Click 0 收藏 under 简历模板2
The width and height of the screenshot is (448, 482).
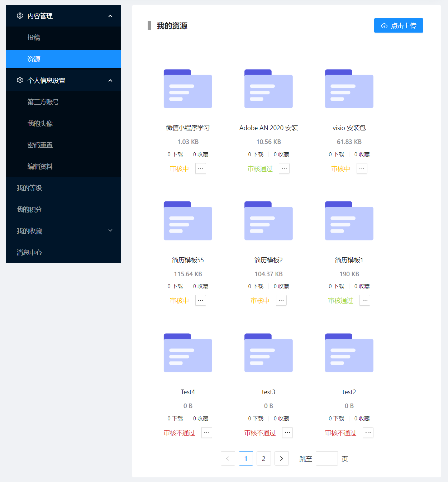tap(281, 286)
